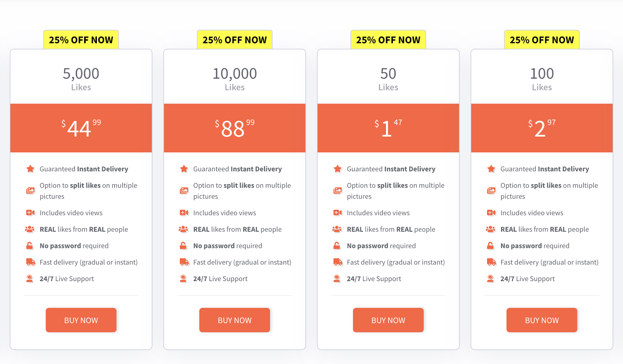Click the star icon in 5,000 Likes card
The height and width of the screenshot is (364, 623).
point(30,169)
